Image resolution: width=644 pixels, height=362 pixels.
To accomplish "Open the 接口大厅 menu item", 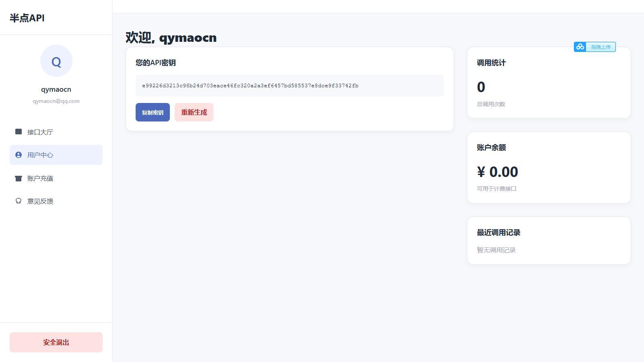I will coord(56,132).
